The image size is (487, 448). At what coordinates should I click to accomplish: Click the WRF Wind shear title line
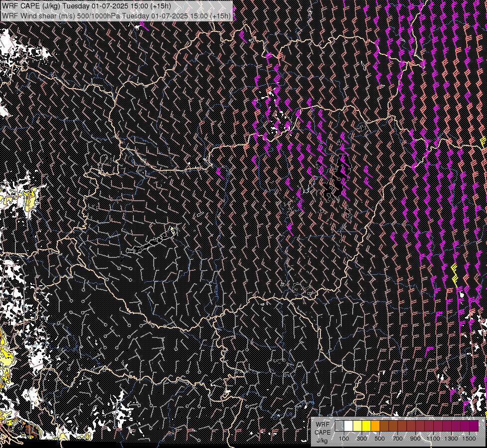coord(116,16)
